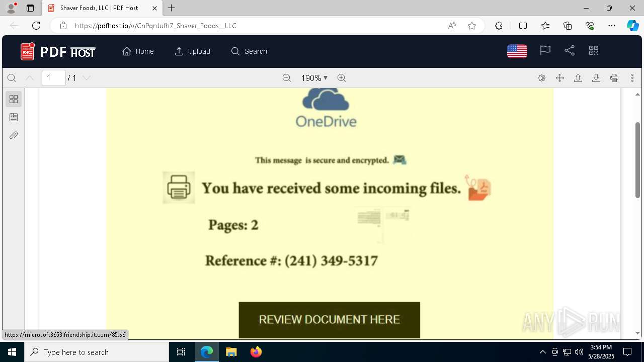Click the page number input field
644x362 pixels.
[x=54, y=78]
